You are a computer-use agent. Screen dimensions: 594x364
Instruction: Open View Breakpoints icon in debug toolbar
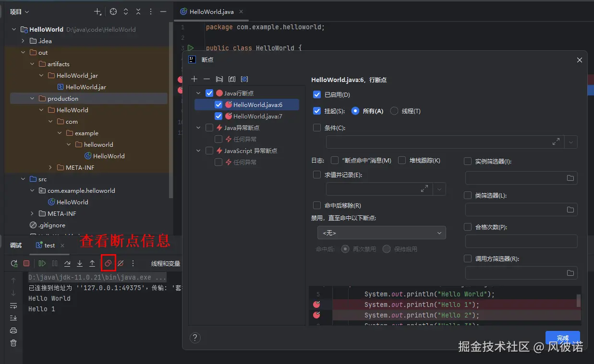pos(108,263)
